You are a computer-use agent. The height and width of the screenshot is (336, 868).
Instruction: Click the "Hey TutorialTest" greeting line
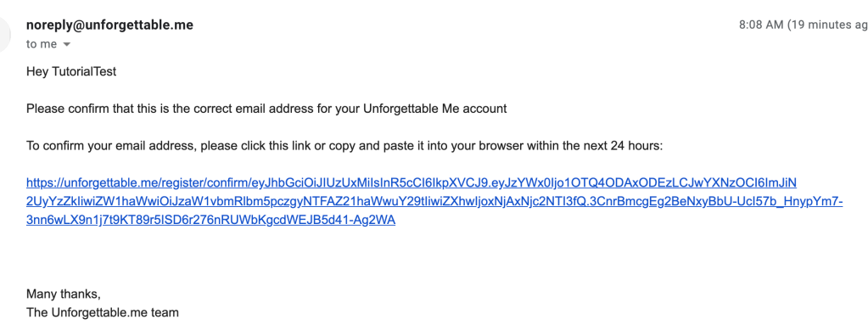pos(71,72)
